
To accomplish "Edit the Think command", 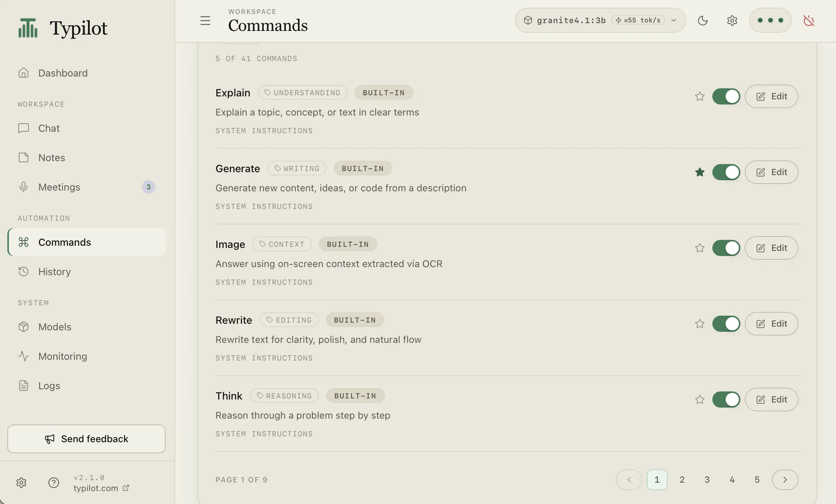I will coord(771,400).
